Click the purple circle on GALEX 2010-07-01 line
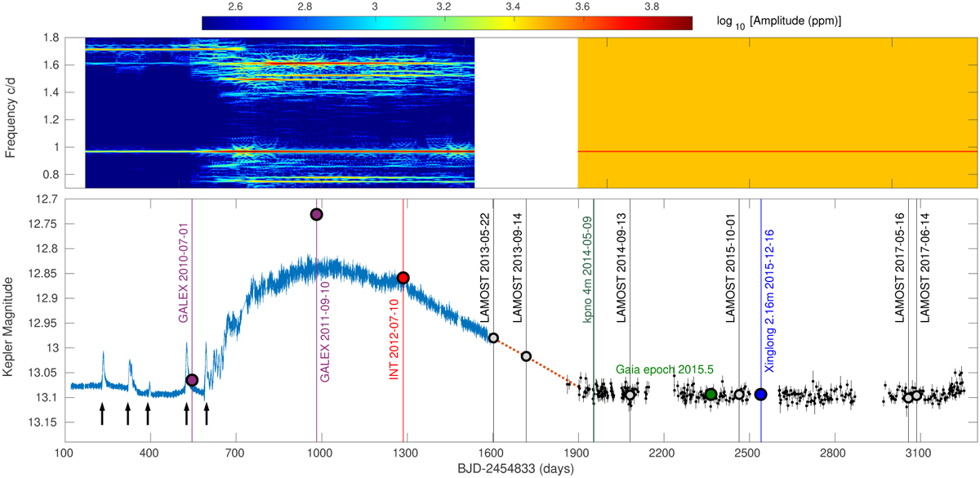The height and width of the screenshot is (478, 980). (192, 380)
